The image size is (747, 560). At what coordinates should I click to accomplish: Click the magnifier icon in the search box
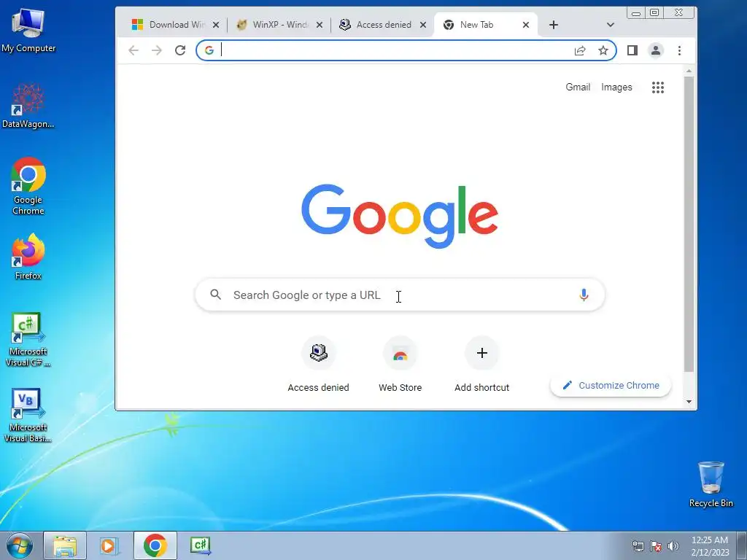215,295
